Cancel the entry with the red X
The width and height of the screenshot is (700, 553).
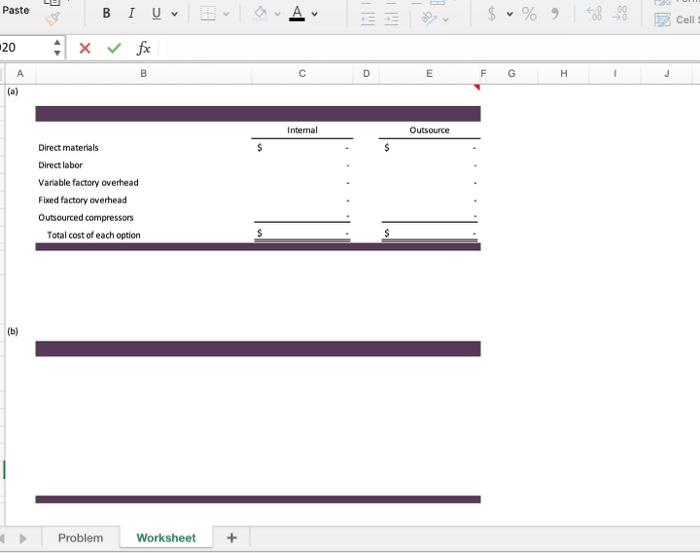pos(85,48)
